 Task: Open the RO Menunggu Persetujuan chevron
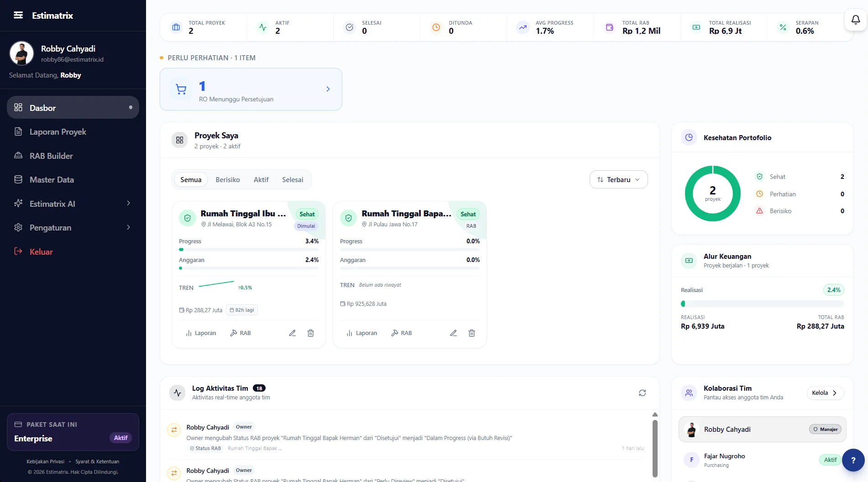tap(328, 89)
